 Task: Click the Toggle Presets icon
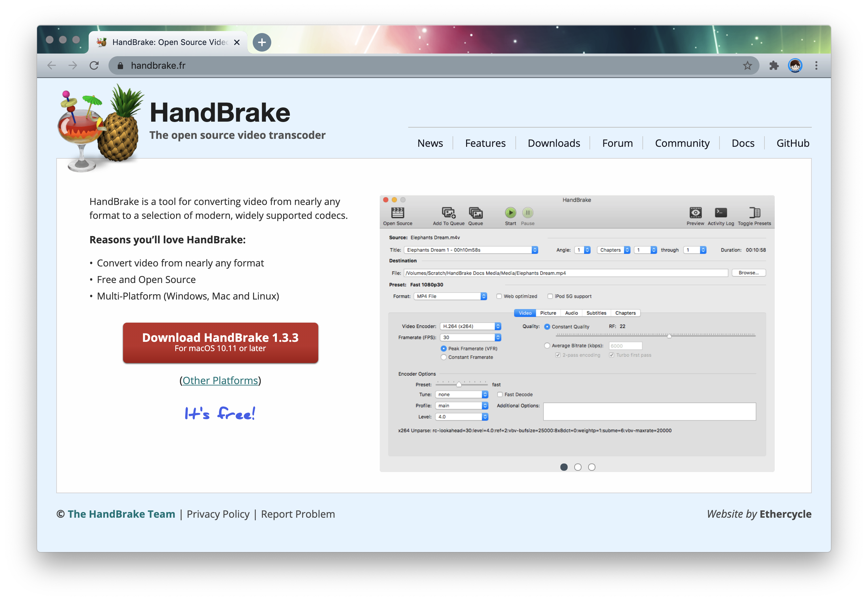coord(754,213)
